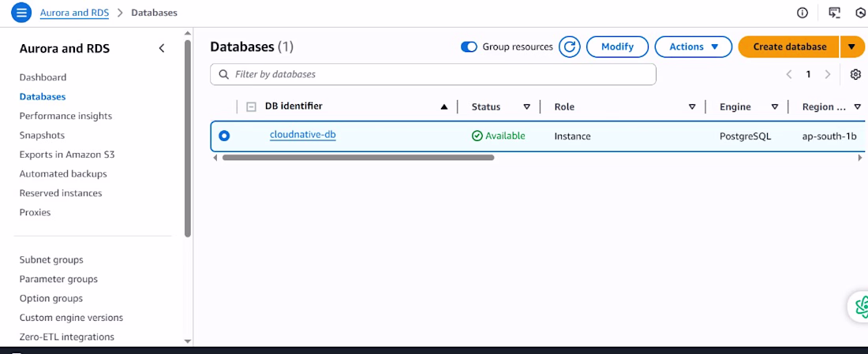868x354 pixels.
Task: Go to next page of databases
Action: tap(828, 74)
